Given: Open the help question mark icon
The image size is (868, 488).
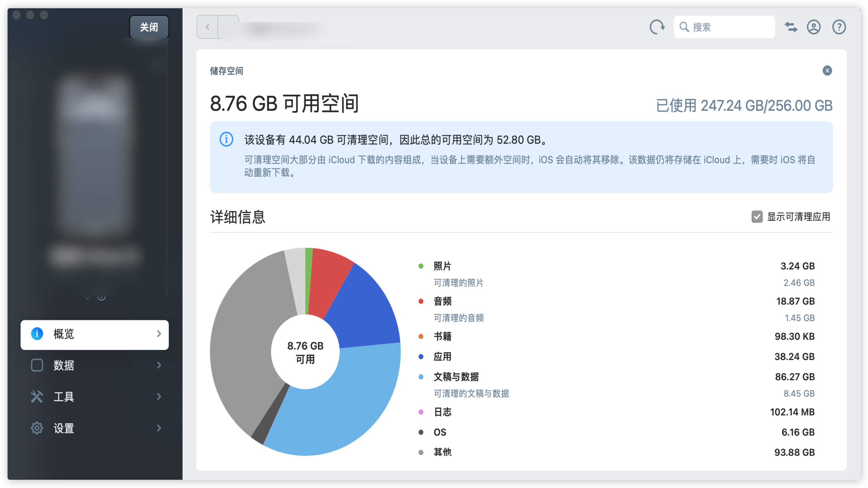Looking at the screenshot, I should 839,27.
